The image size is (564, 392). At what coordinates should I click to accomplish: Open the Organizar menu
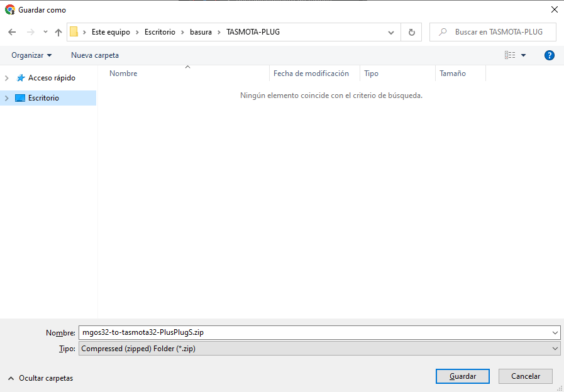31,55
